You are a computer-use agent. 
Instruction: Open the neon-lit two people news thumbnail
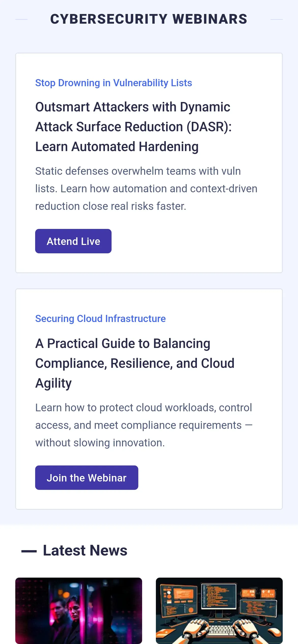(79, 610)
